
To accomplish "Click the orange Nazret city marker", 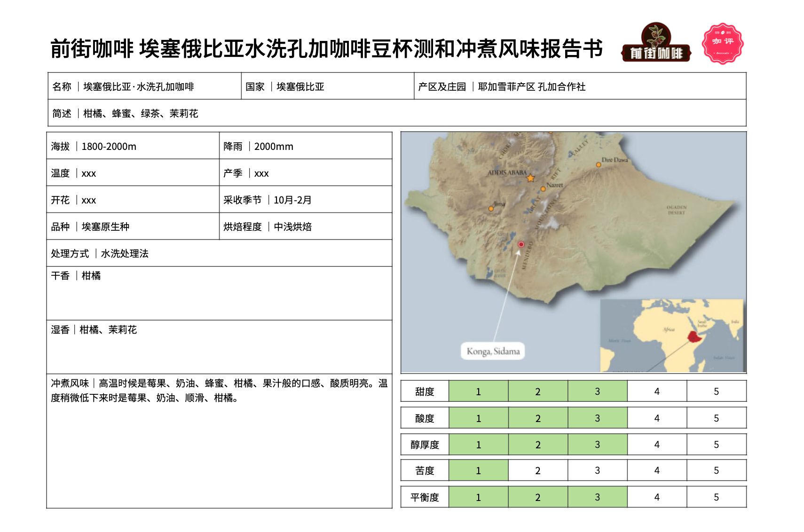I will pos(543,189).
